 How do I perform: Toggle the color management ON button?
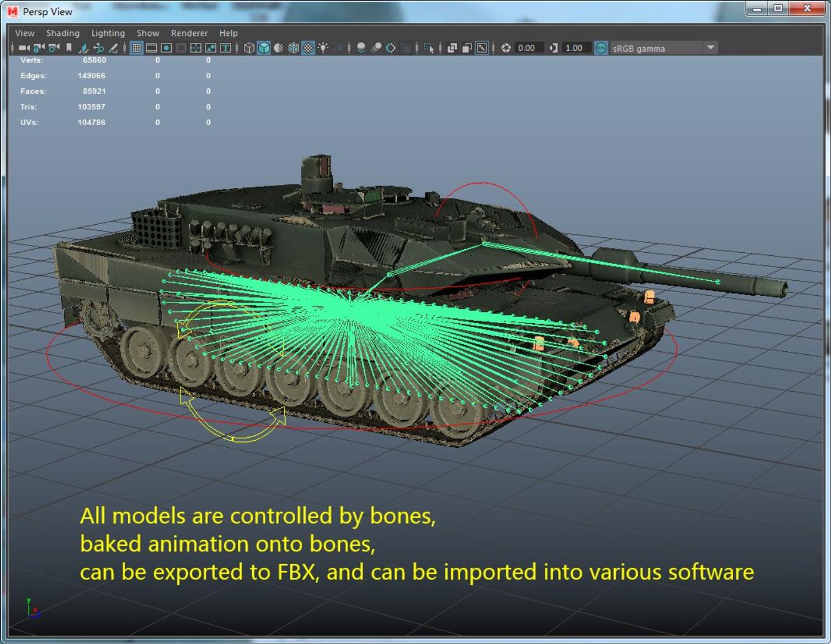[601, 48]
